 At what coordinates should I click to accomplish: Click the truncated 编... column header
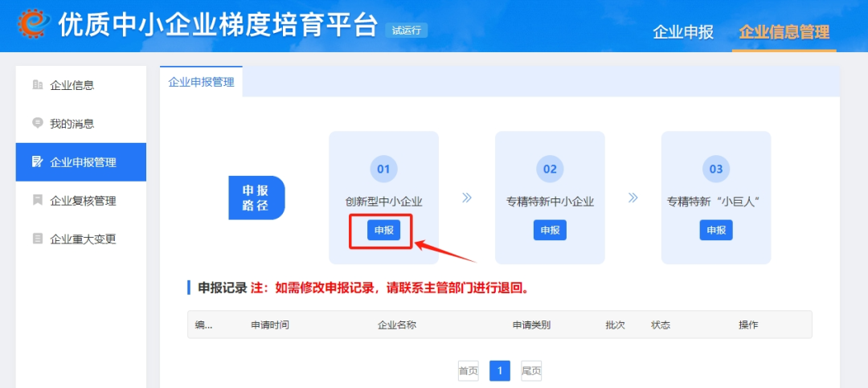click(x=204, y=325)
